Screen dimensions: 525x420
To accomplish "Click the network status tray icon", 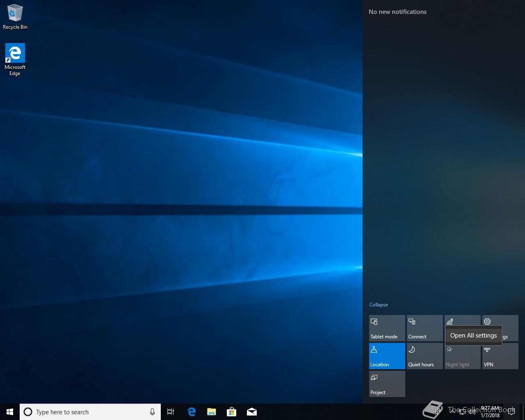I will click(x=462, y=412).
